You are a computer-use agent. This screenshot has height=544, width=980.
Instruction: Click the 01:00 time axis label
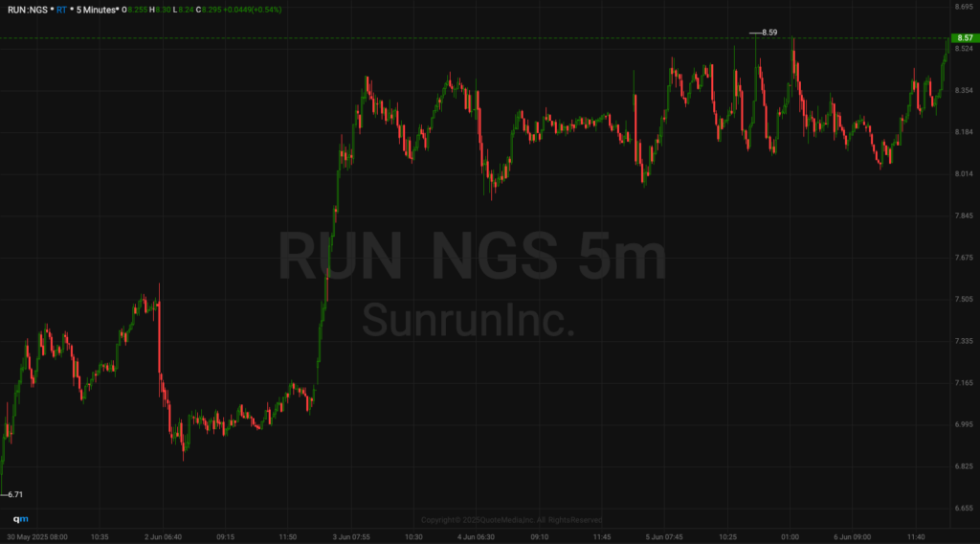tap(790, 537)
